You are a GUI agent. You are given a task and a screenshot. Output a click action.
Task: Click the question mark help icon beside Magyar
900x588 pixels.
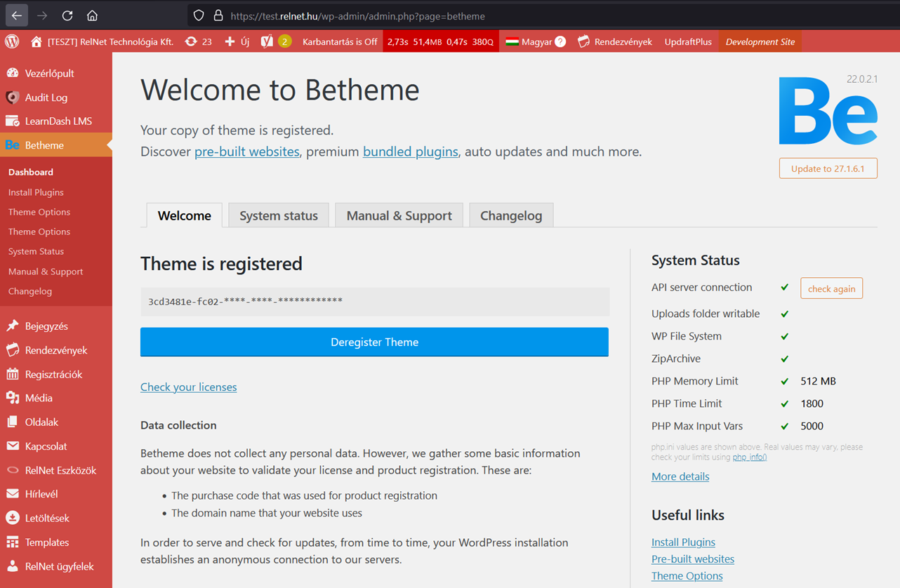click(560, 41)
